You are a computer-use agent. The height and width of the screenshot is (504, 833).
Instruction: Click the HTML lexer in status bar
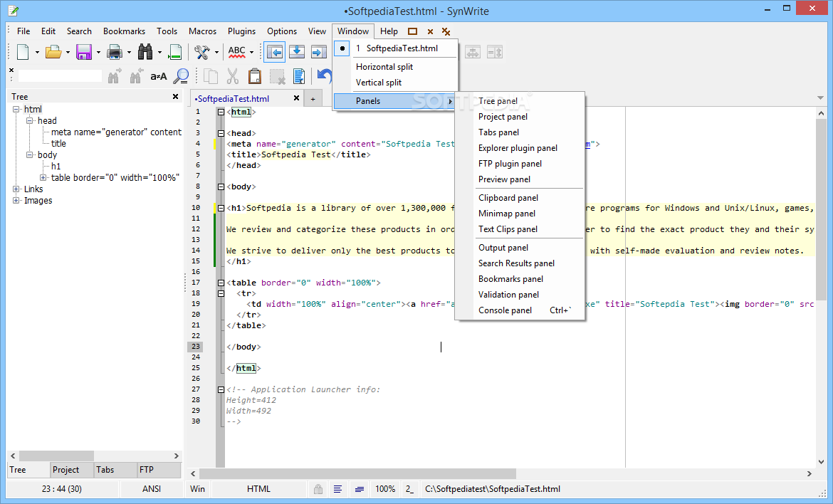(x=258, y=489)
